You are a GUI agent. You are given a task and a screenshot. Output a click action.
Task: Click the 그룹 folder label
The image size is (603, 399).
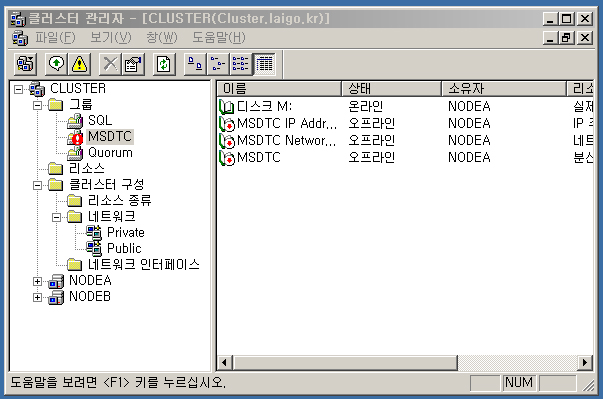pyautogui.click(x=80, y=105)
